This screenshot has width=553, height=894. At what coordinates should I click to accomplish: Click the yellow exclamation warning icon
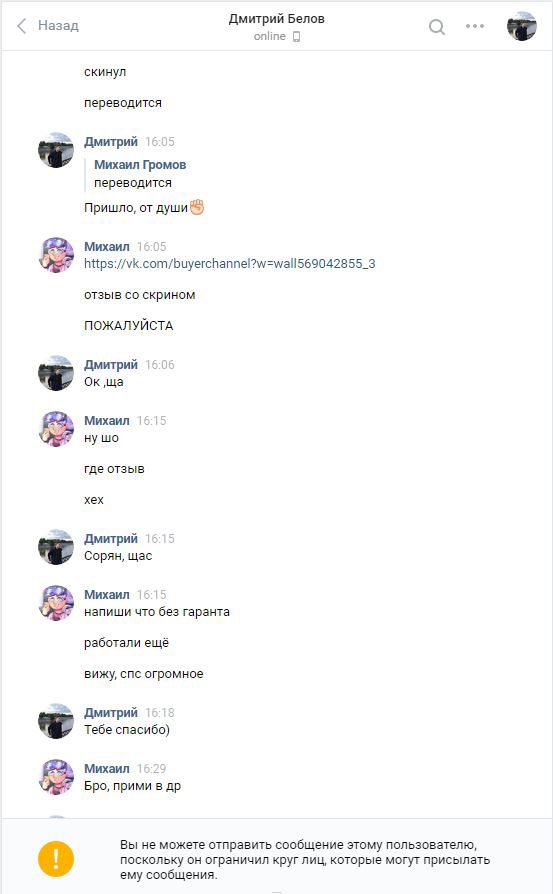coord(56,859)
